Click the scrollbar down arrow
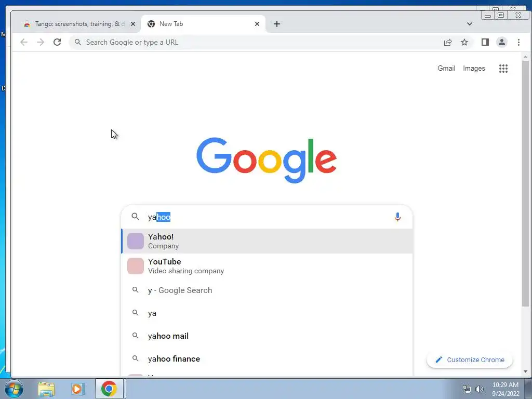Screen dimensions: 532x399 click(x=525, y=371)
